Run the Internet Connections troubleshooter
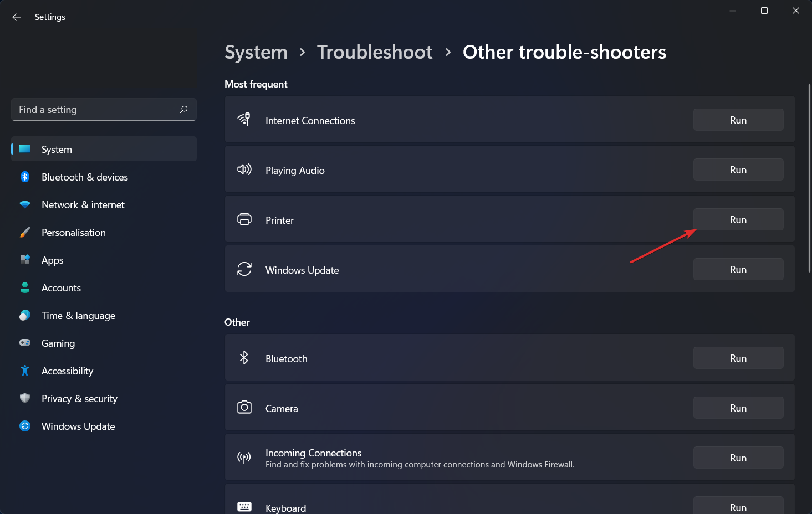 (x=738, y=120)
